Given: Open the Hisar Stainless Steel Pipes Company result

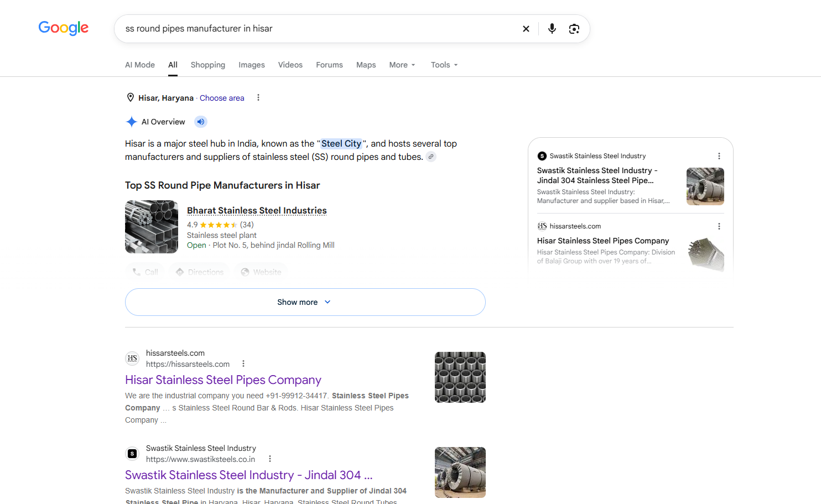Looking at the screenshot, I should (223, 380).
